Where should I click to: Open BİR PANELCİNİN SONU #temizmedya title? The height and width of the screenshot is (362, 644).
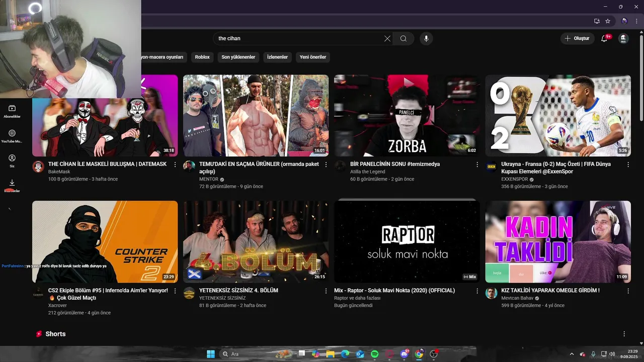pyautogui.click(x=395, y=164)
